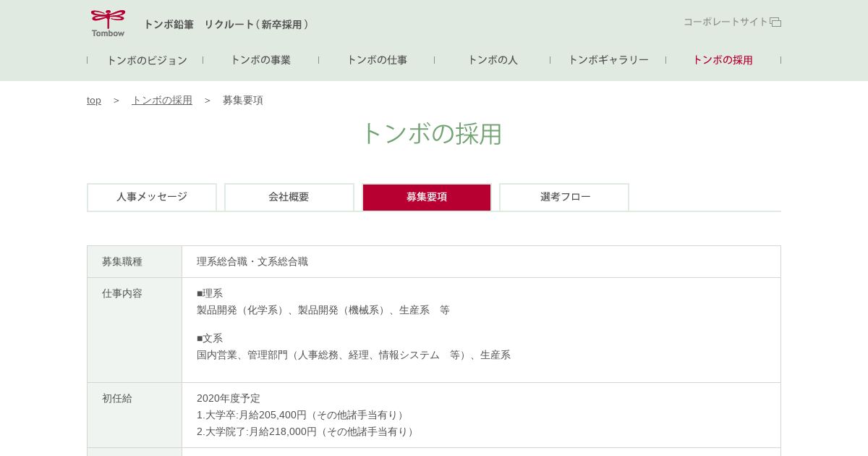
Task: Click the 2020年度予定 text
Action: pyautogui.click(x=229, y=399)
